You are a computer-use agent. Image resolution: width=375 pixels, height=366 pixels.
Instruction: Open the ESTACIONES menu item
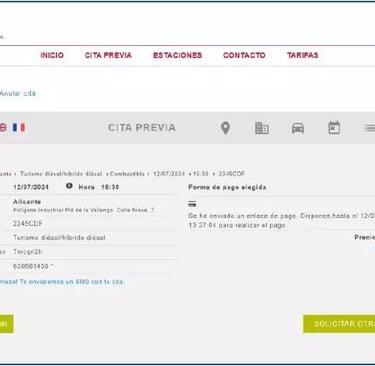(178, 55)
